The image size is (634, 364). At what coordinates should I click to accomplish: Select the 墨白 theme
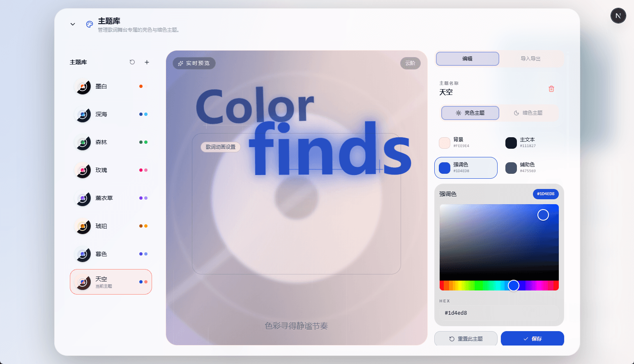tap(111, 86)
